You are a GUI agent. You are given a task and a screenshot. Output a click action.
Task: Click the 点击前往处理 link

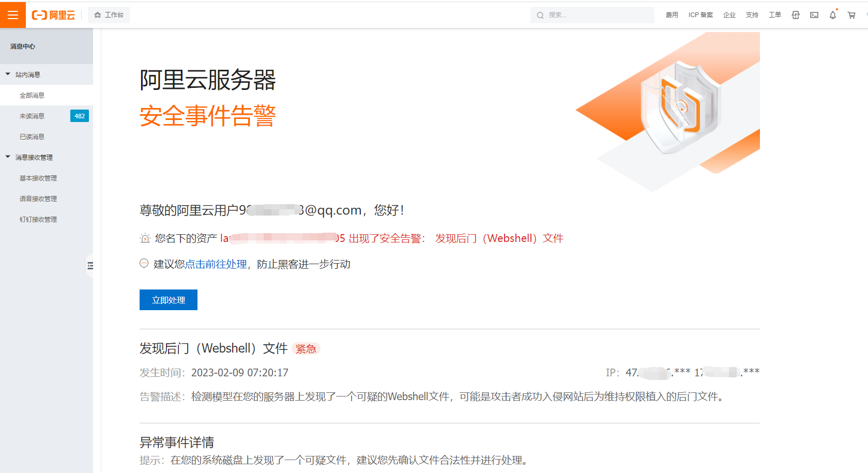click(216, 264)
